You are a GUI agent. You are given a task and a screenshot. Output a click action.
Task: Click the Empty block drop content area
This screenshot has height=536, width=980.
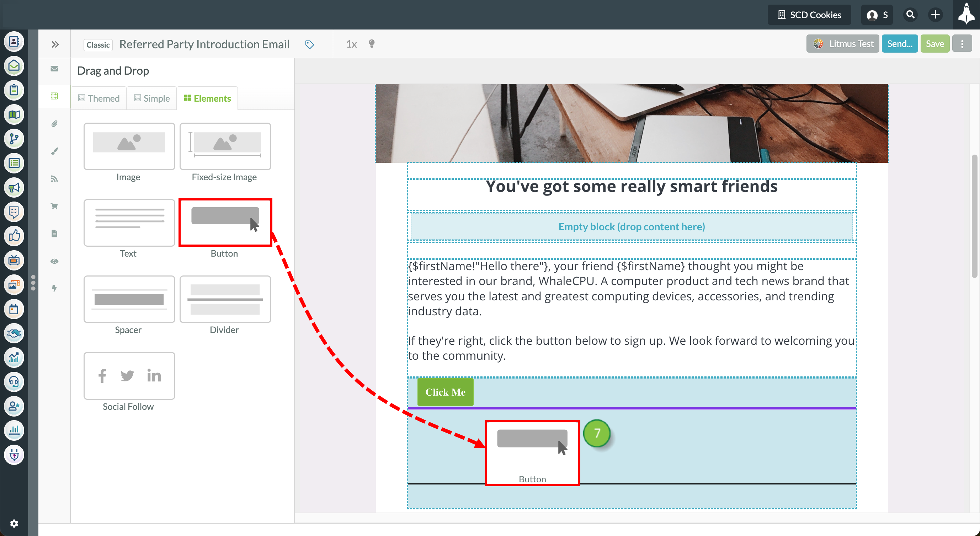[632, 226]
